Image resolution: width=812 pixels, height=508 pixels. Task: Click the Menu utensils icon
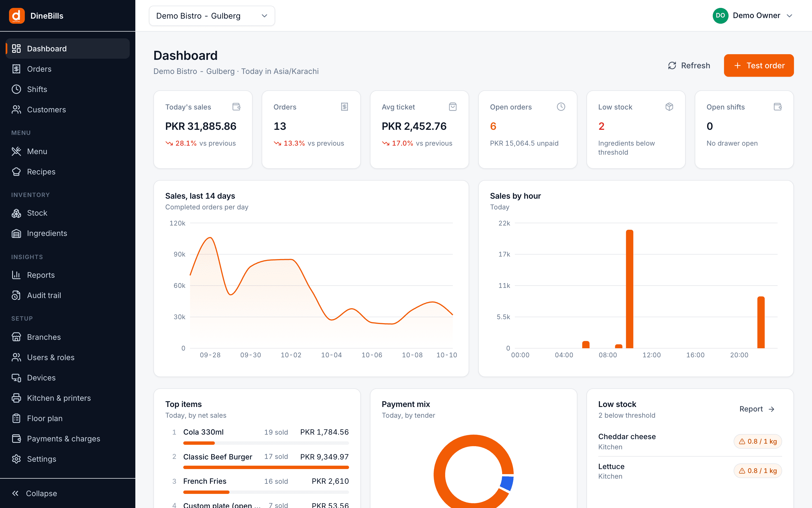click(16, 152)
